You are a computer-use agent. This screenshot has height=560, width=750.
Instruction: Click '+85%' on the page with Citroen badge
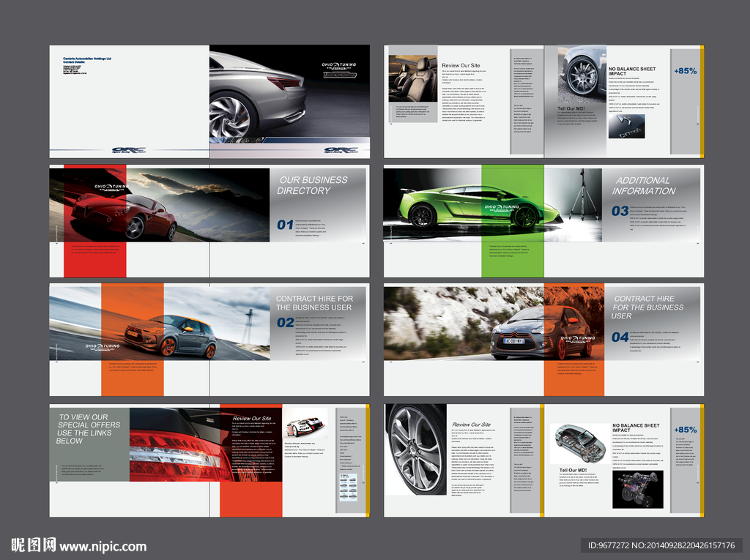coord(685,71)
